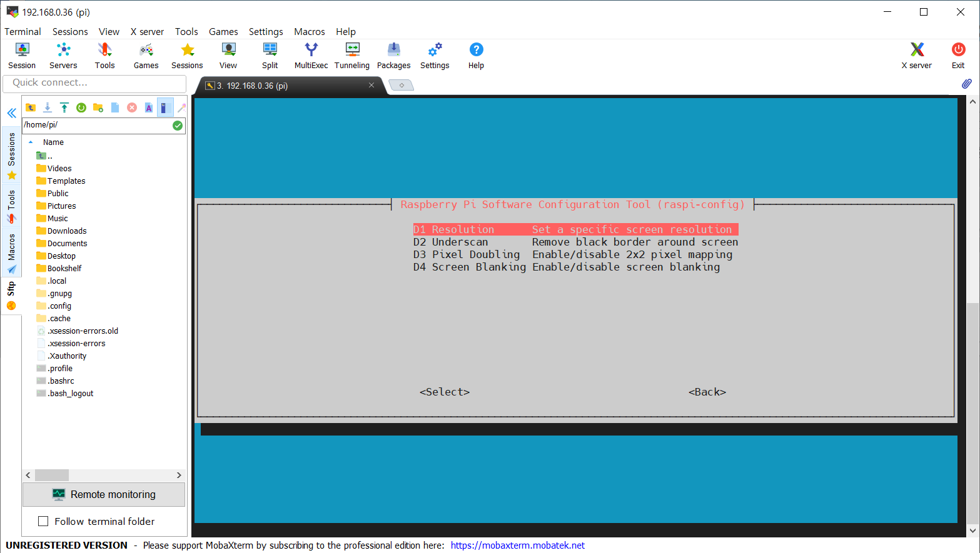Viewport: 980px width, 553px height.
Task: Switch to the Sessions side tab
Action: pyautogui.click(x=11, y=155)
